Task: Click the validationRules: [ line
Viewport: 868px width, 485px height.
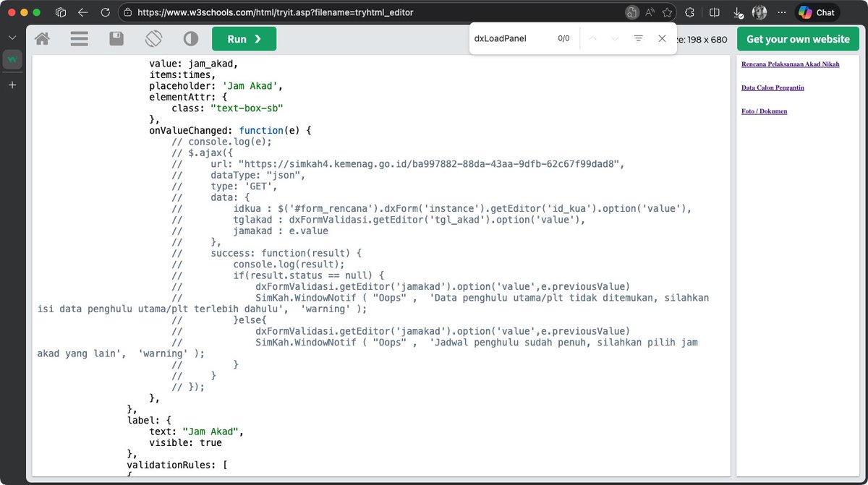Action: pyautogui.click(x=177, y=465)
